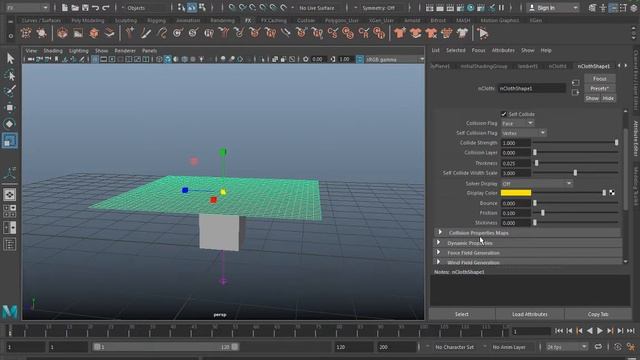The width and height of the screenshot is (640, 360).
Task: Click the Friction slider
Action: pyautogui.click(x=576, y=213)
